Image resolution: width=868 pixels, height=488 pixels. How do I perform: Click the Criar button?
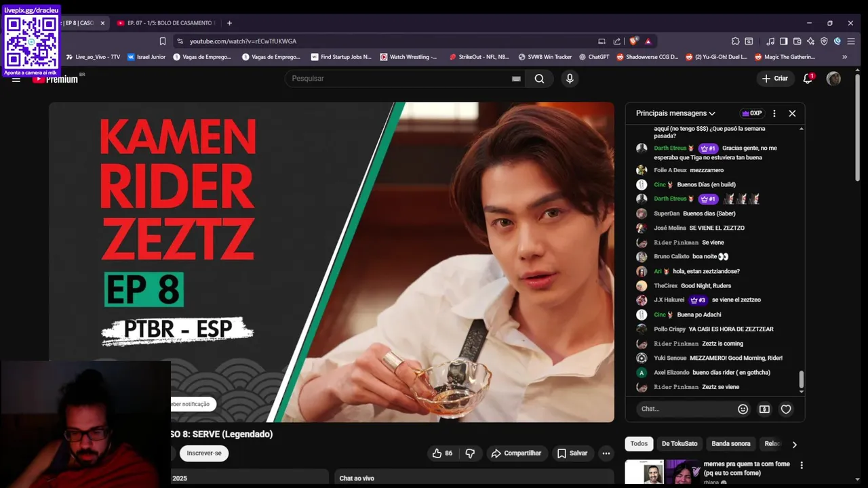pos(775,79)
